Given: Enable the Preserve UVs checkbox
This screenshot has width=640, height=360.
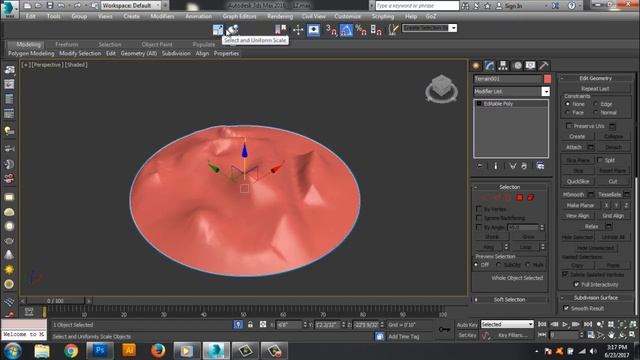Looking at the screenshot, I should pyautogui.click(x=569, y=126).
